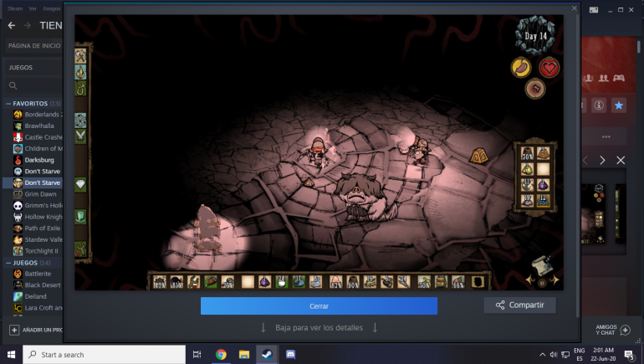Open the JUEGOS filter dropdown
644x364 pixels.
coord(34,68)
